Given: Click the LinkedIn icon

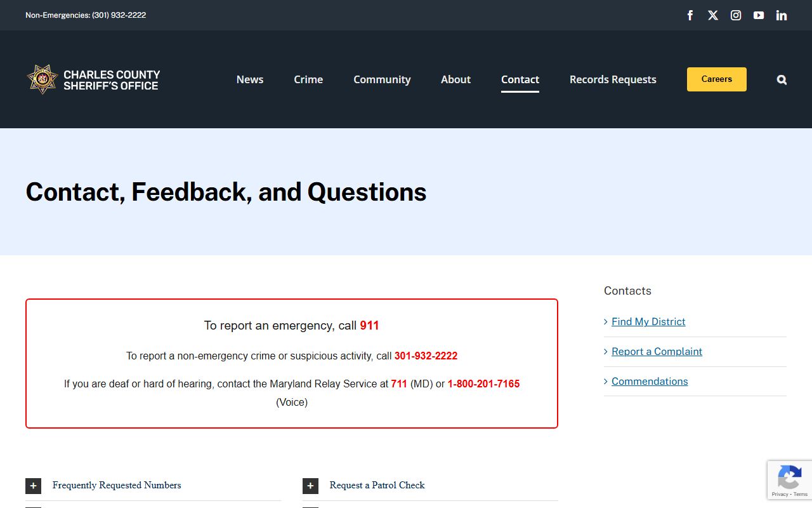Looking at the screenshot, I should 782,15.
